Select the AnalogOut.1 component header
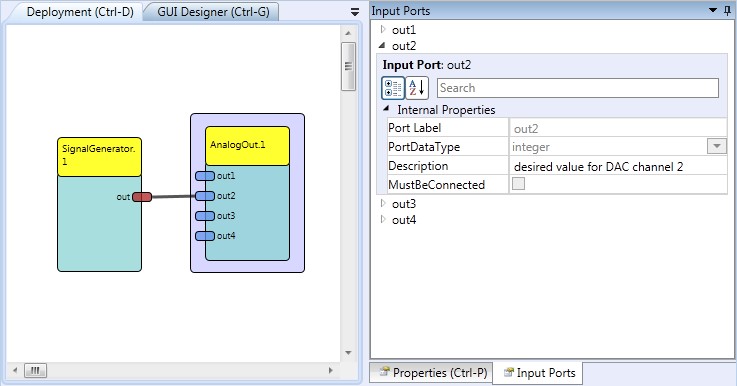The height and width of the screenshot is (386, 737). tap(247, 146)
